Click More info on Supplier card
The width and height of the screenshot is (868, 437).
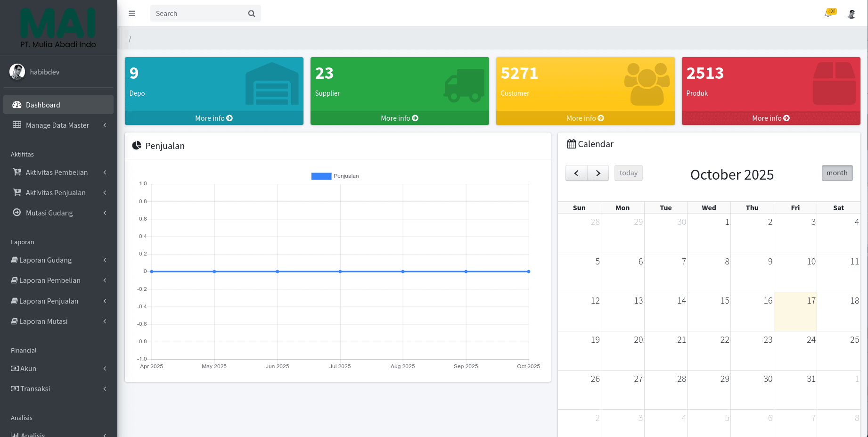[x=400, y=118]
